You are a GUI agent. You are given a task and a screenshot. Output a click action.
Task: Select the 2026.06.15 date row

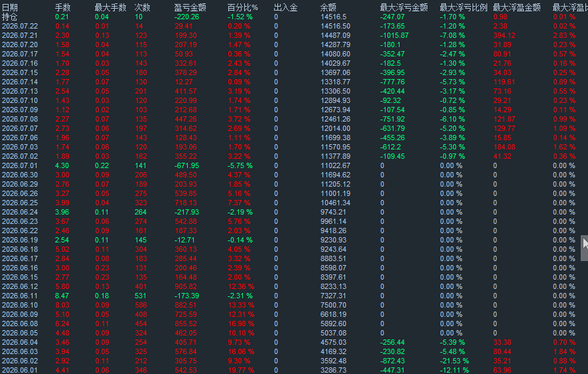[20, 277]
